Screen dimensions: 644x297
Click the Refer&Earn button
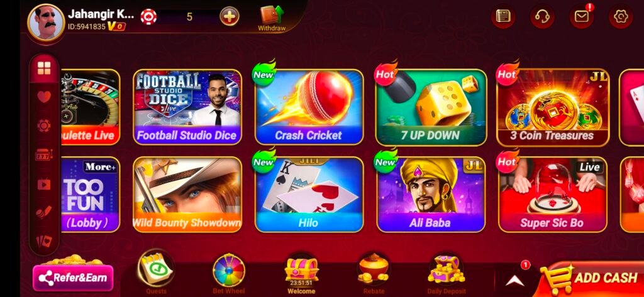(73, 278)
